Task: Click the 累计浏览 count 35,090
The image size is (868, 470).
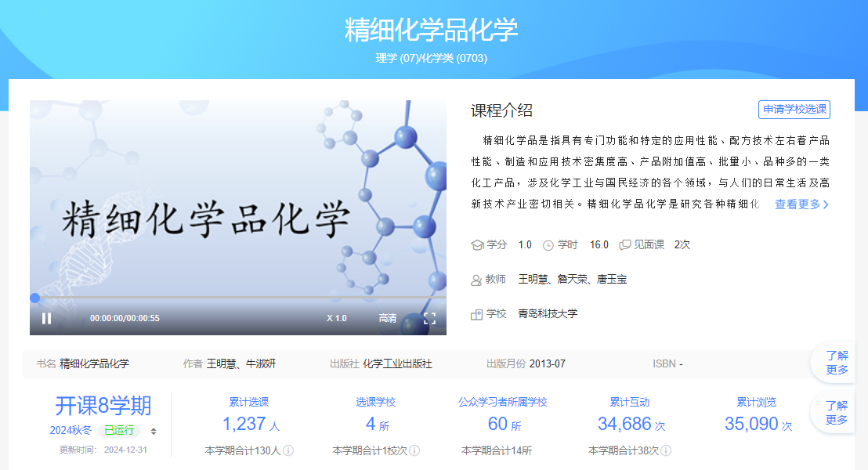Action: tap(752, 424)
